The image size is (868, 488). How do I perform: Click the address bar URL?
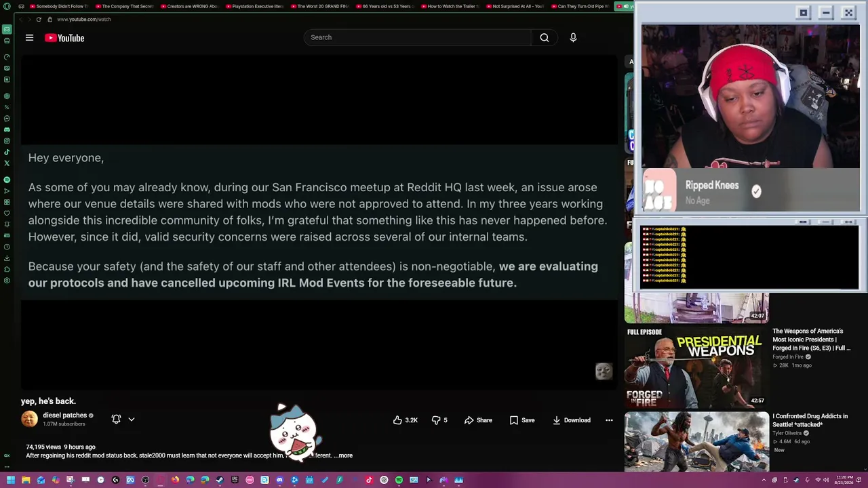84,20
